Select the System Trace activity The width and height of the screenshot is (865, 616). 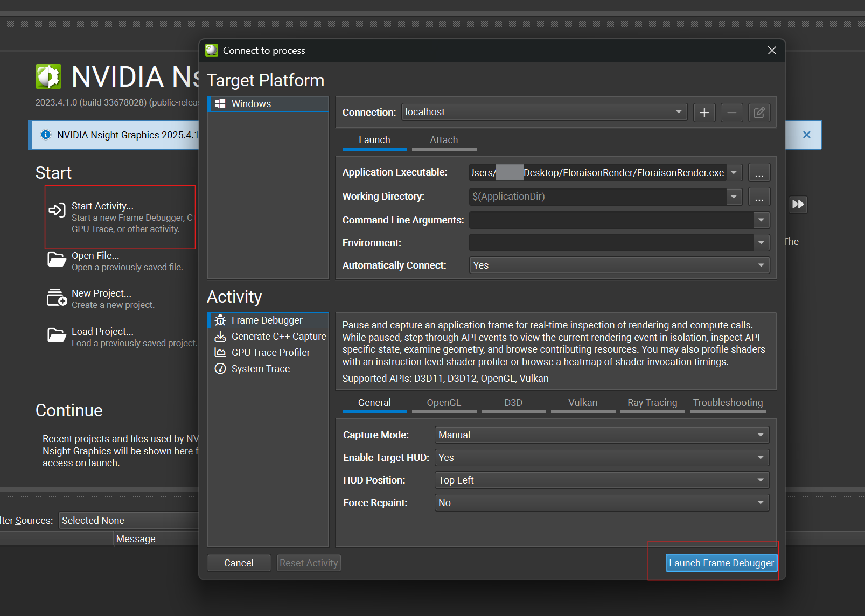coord(260,369)
